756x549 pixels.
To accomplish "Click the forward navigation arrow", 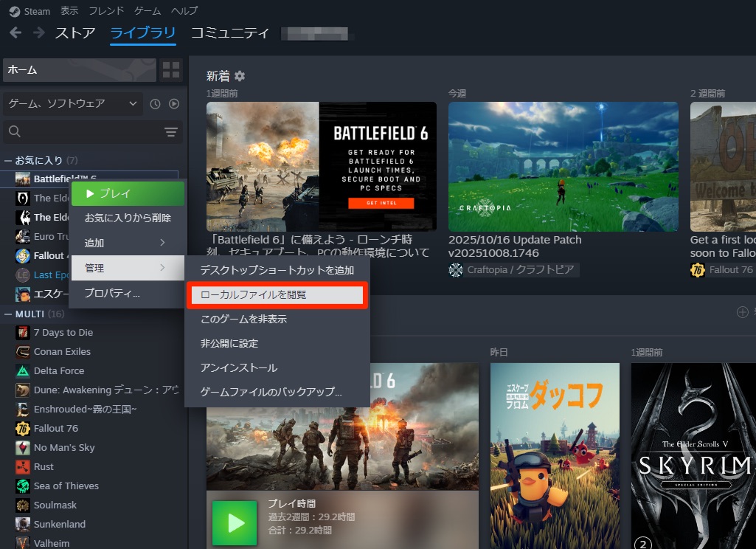I will coord(39,33).
